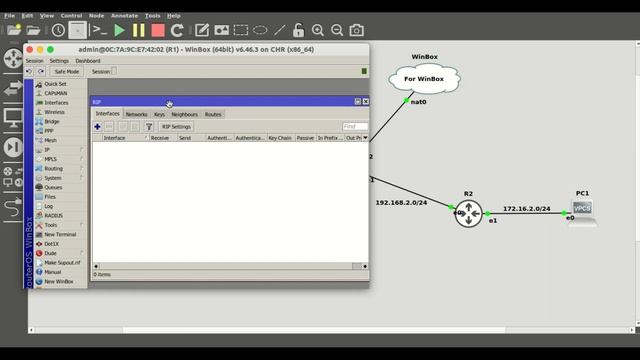Select the Draw rectangle tool
Viewport: 640px width, 360px height.
[x=241, y=30]
